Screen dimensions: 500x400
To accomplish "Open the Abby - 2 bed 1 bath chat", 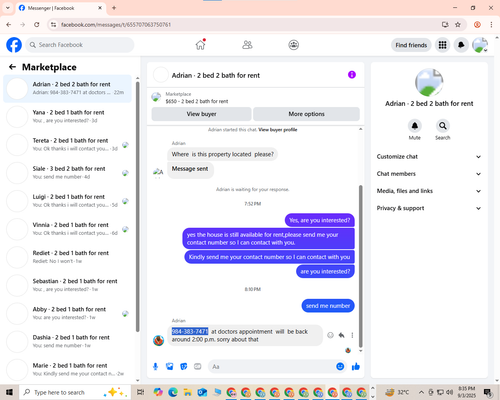I will pos(67,313).
